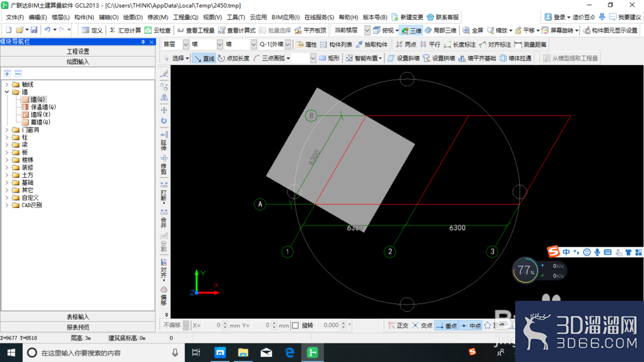The width and height of the screenshot is (644, 362).
Task: Open the 首层 floor dropdown
Action: pyautogui.click(x=185, y=44)
